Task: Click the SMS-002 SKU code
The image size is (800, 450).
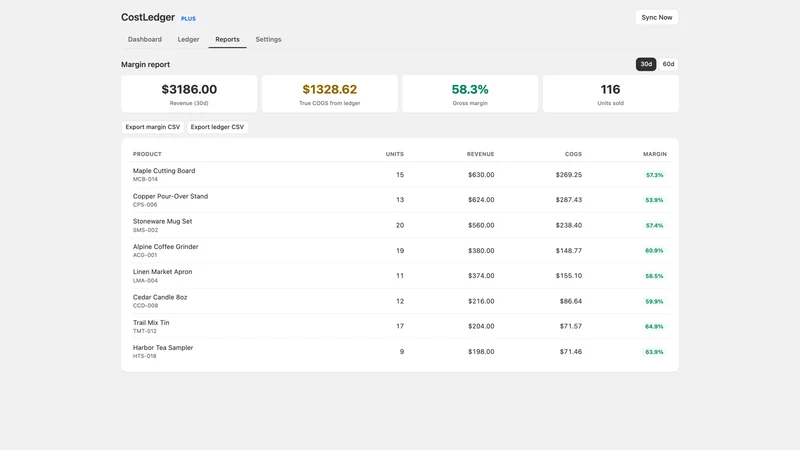Action: (x=145, y=230)
